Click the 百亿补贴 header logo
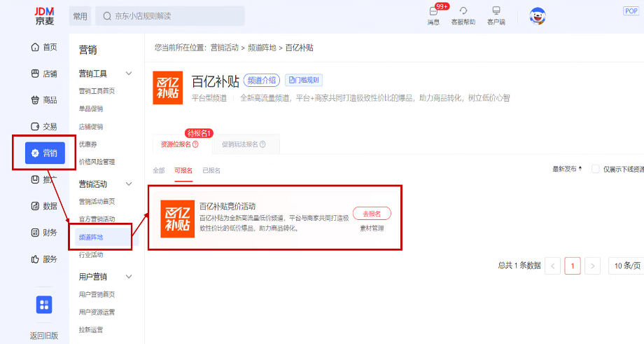Image resolution: width=644 pixels, height=344 pixels. (x=167, y=88)
